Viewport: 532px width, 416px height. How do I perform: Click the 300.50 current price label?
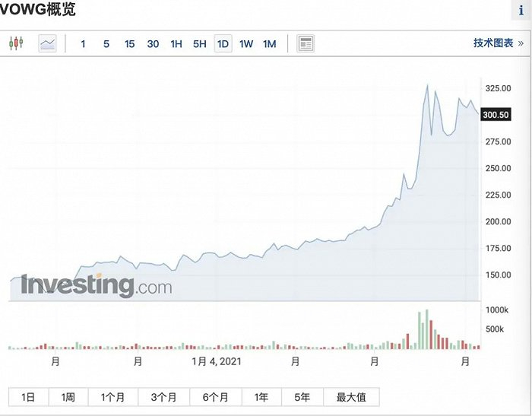[x=496, y=115]
